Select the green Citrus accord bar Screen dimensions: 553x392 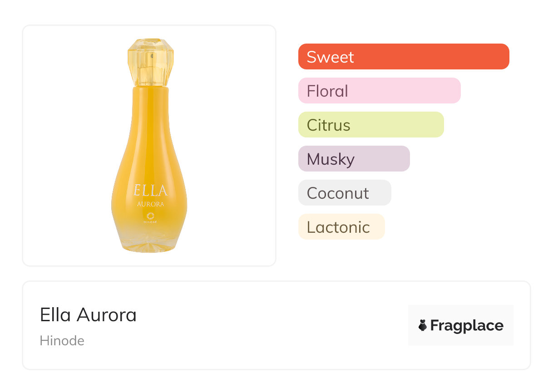(x=370, y=125)
